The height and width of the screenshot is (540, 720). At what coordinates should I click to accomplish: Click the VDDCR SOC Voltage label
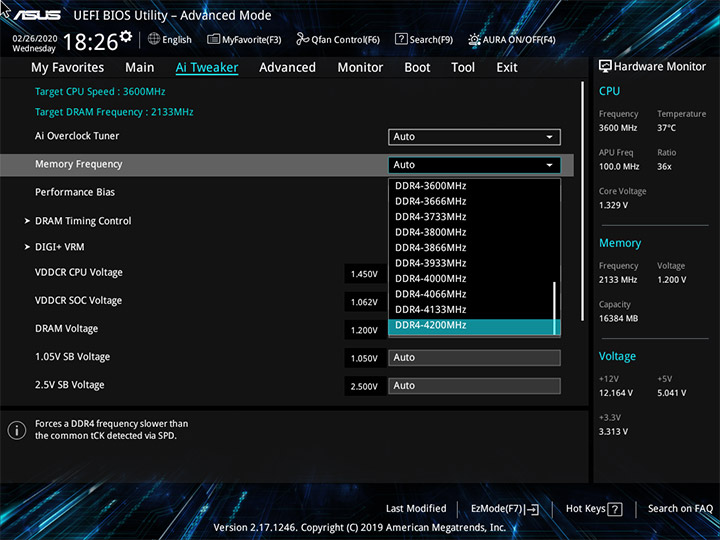click(79, 300)
